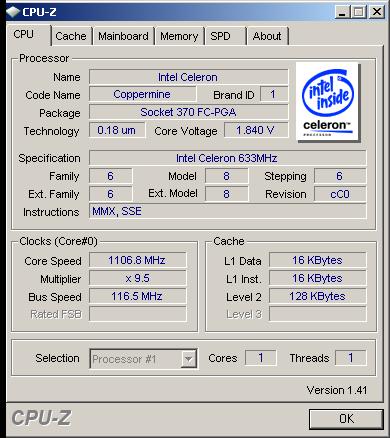
Task: Close the CPU-Z window
Action: click(x=377, y=12)
